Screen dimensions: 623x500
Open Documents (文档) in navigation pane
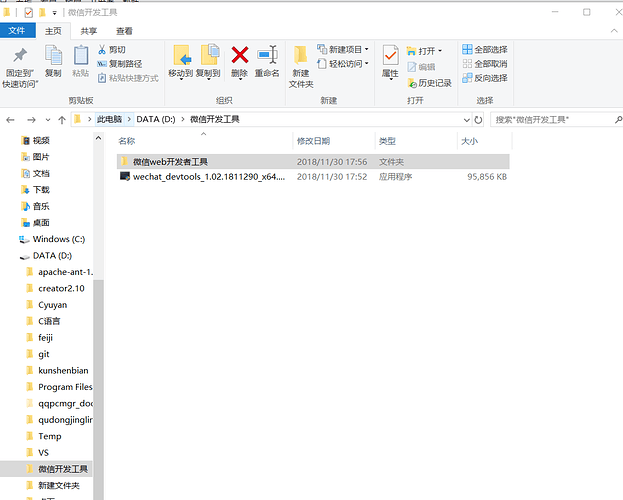coord(35,173)
